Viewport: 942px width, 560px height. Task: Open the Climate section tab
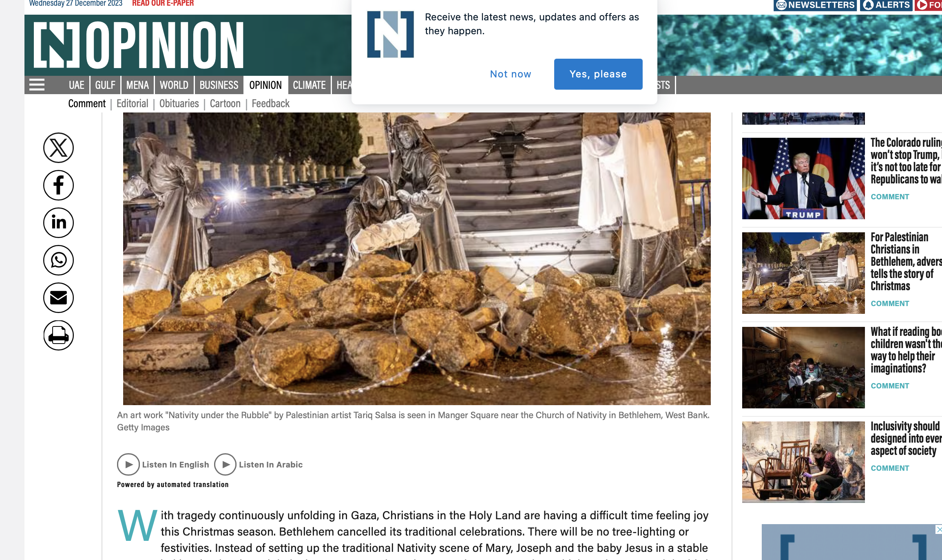(x=309, y=85)
